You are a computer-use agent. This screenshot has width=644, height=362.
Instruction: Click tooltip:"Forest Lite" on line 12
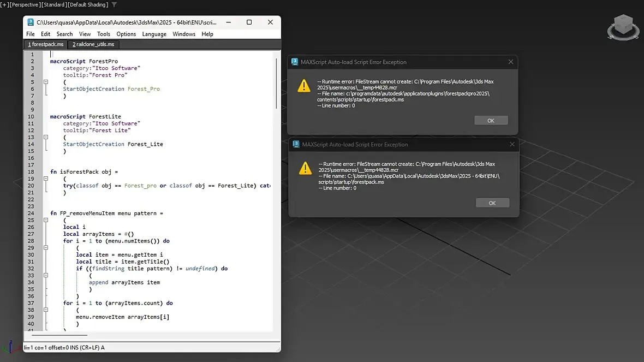click(97, 130)
